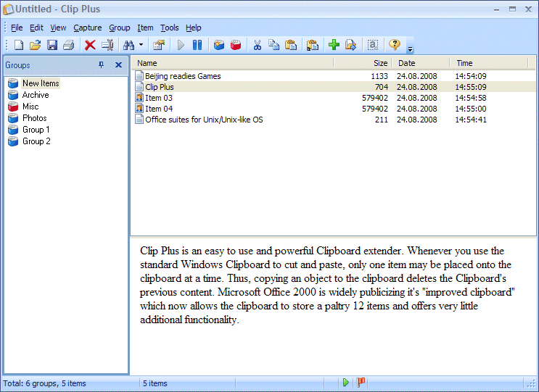
Task: Select the 'Beijing readies Games' item
Action: point(333,76)
